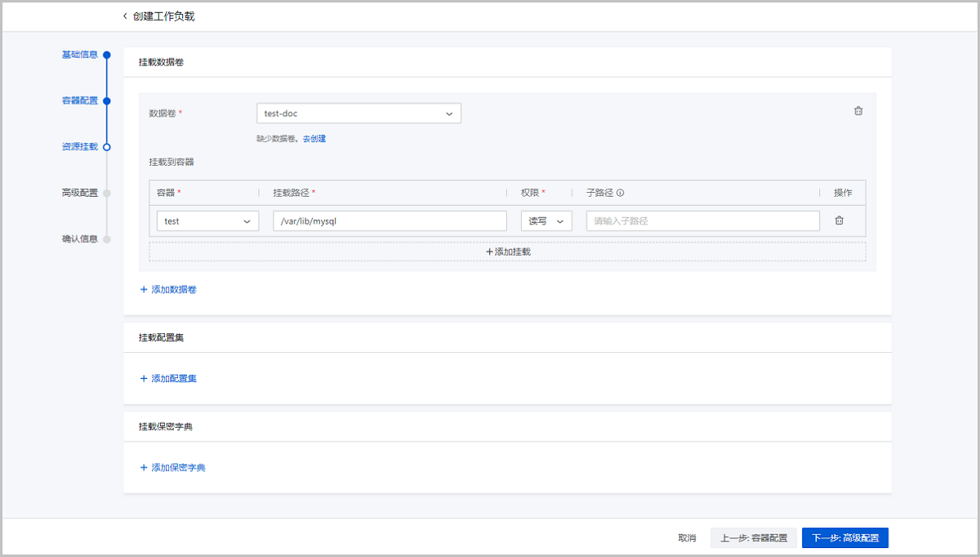
Task: Go to the 容器配置 step
Action: click(80, 100)
